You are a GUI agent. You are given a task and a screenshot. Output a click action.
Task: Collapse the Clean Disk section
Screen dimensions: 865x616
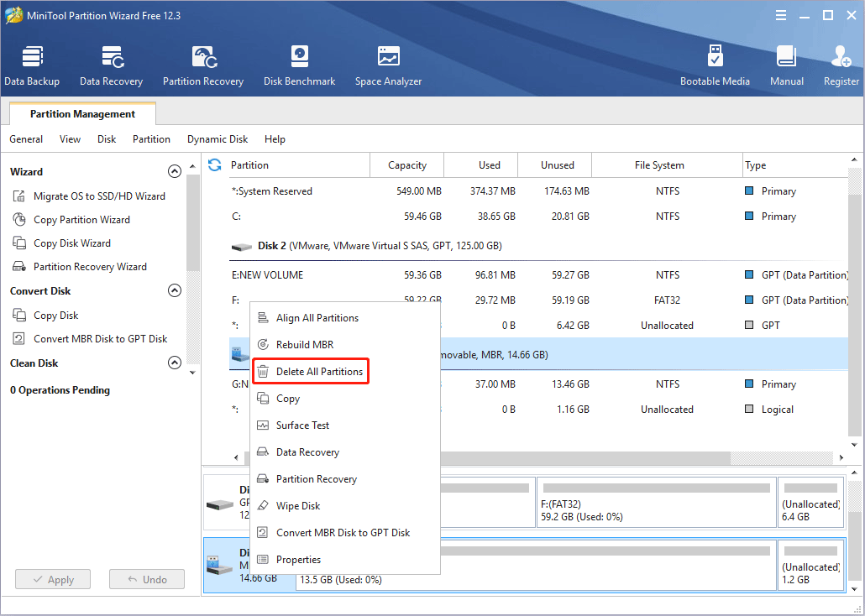pyautogui.click(x=175, y=363)
